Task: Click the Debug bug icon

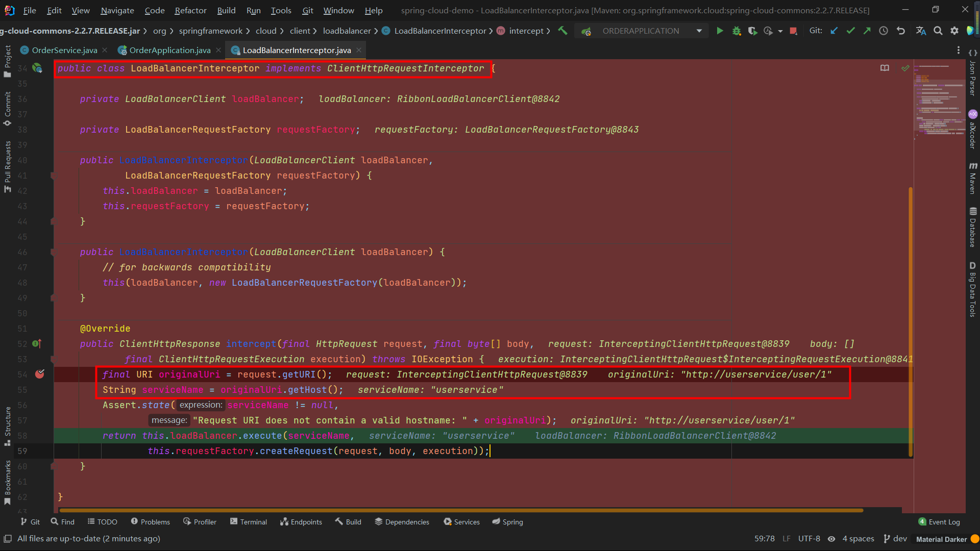Action: click(736, 31)
